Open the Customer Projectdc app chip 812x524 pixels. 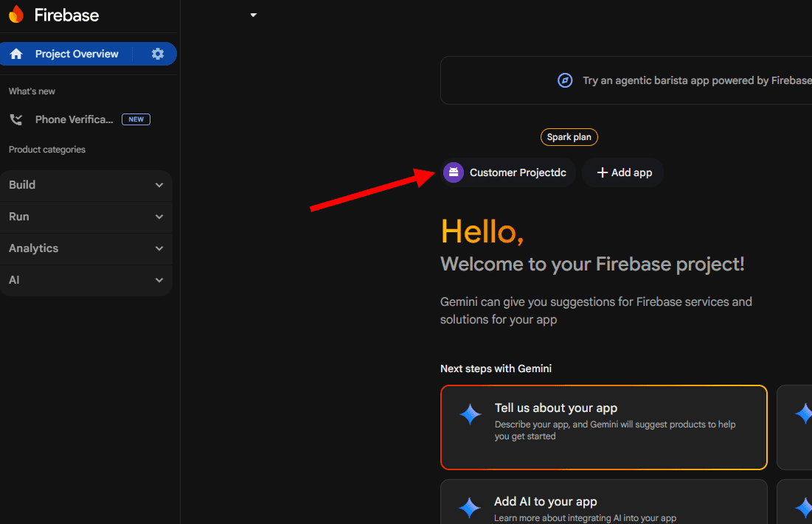(x=508, y=172)
